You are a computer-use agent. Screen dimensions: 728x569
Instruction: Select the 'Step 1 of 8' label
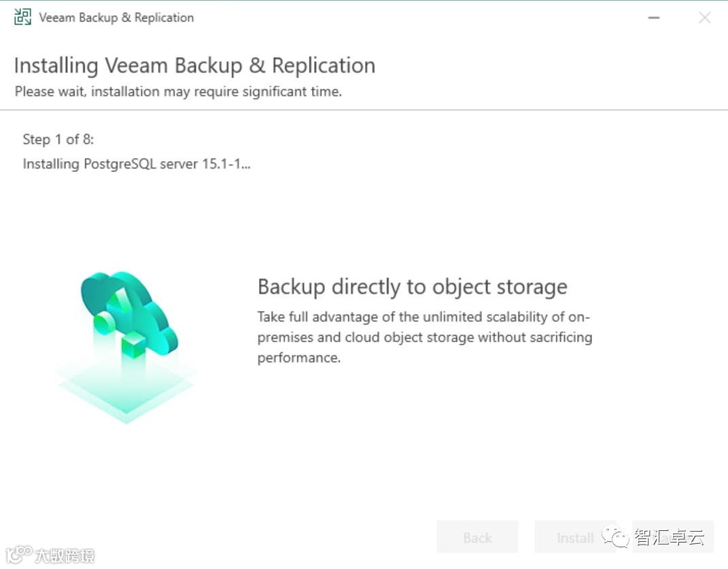tap(58, 139)
